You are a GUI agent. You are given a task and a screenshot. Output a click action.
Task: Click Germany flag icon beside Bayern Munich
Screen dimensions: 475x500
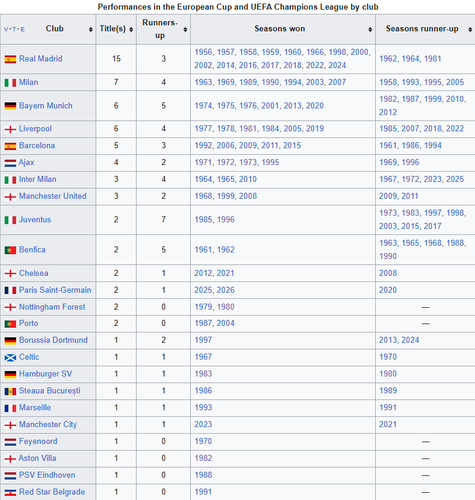tap(10, 106)
